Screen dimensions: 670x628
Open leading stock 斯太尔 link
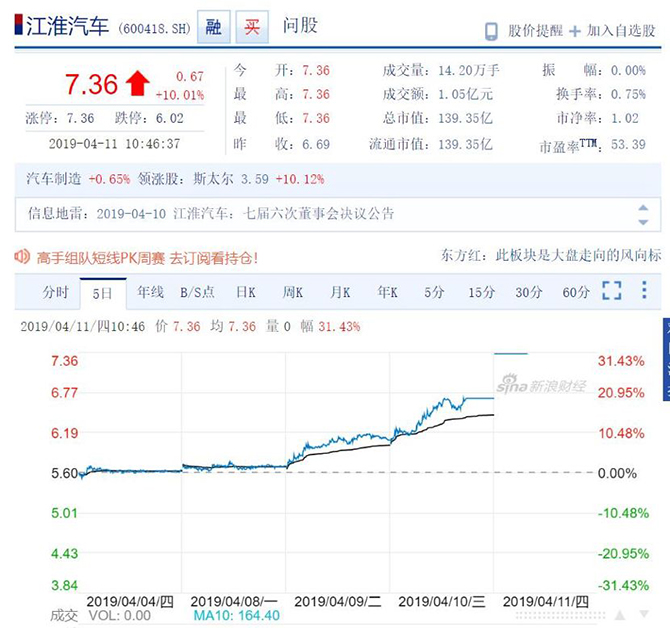pos(213,179)
